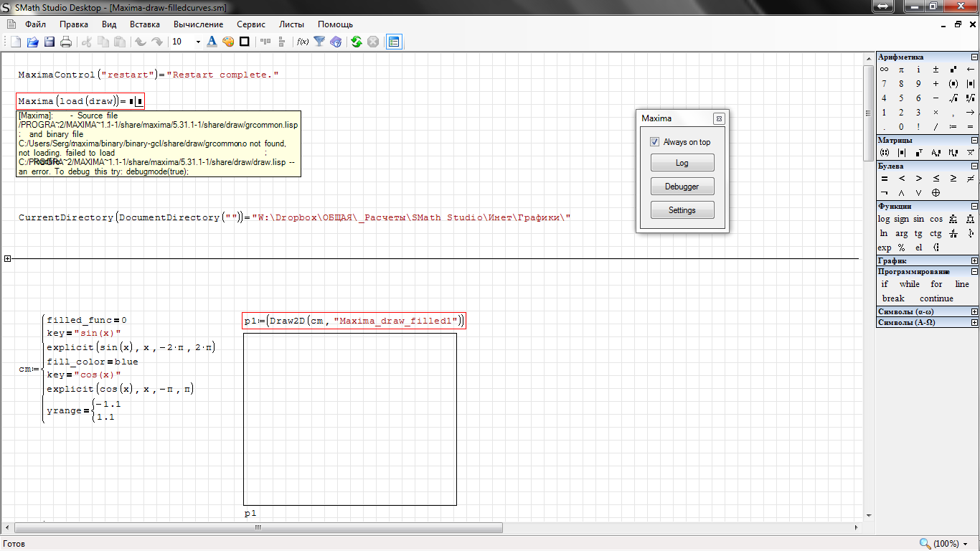Open the Вставка menu
Screen dimensions: 980x551
(145, 24)
